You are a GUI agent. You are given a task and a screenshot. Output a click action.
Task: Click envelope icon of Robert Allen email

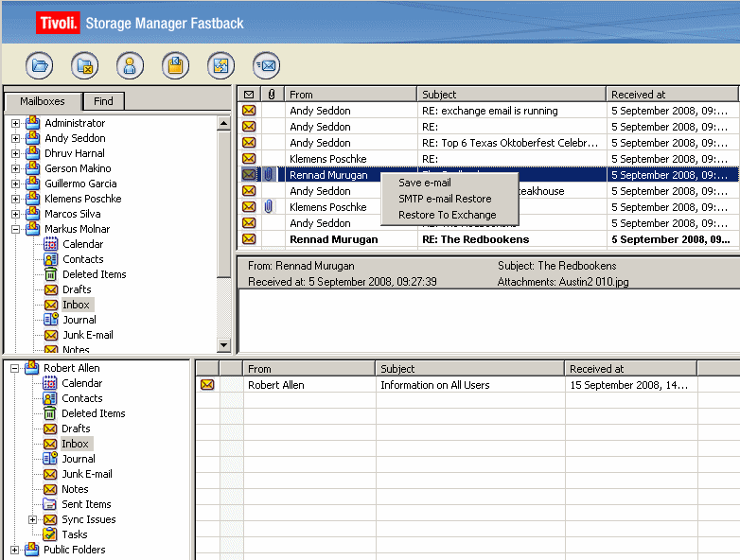[207, 384]
